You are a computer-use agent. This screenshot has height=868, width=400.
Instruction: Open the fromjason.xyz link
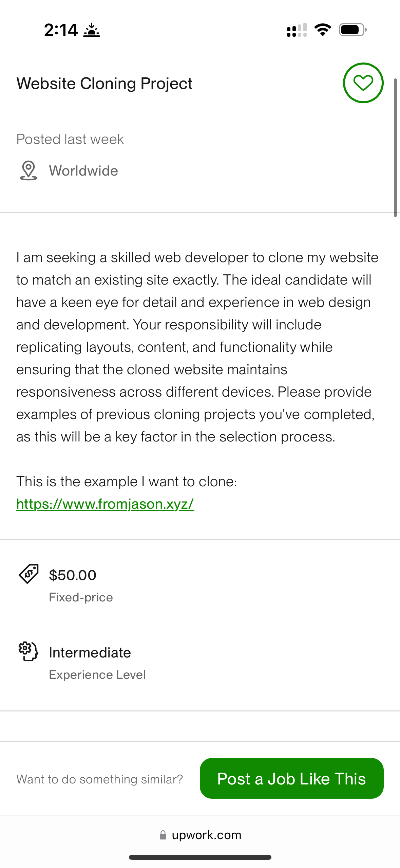[105, 504]
